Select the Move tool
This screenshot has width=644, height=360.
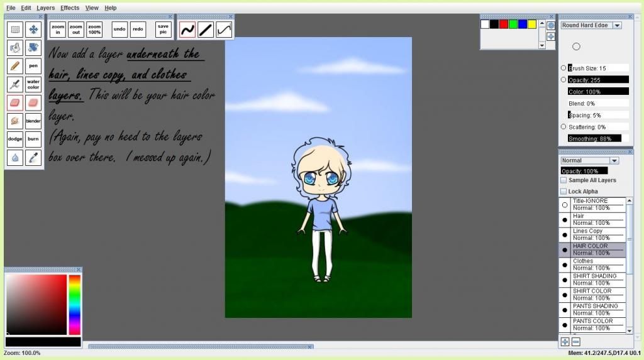point(33,29)
